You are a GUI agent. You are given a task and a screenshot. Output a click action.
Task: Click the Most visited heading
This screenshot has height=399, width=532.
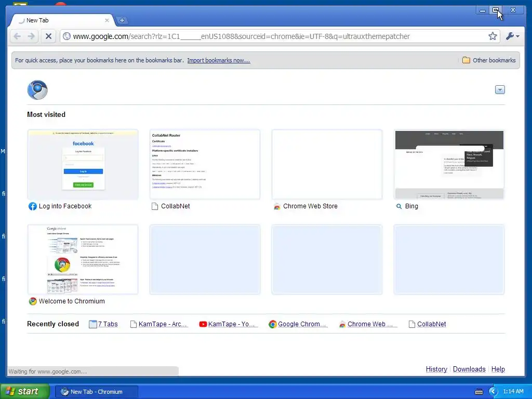[x=46, y=114]
